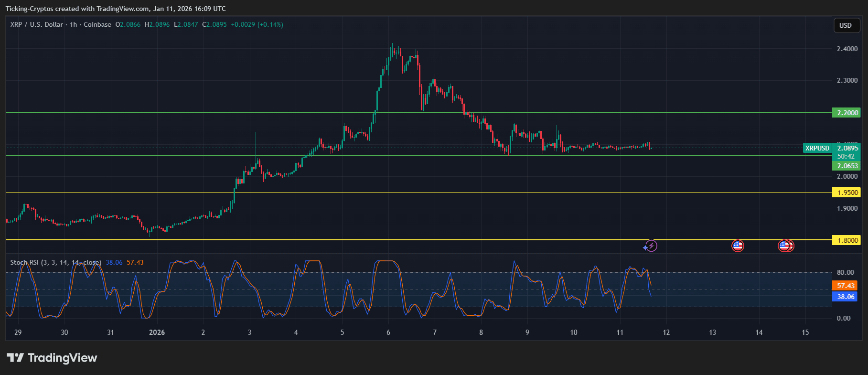The width and height of the screenshot is (868, 375).
Task: Click the Stoch RSI 38.06 readout in legend
Action: point(114,262)
